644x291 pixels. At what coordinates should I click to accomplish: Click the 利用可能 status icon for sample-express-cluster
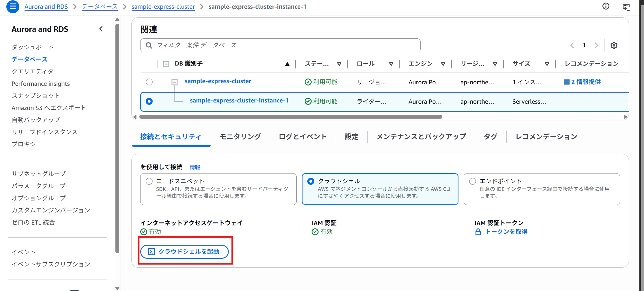tap(308, 82)
